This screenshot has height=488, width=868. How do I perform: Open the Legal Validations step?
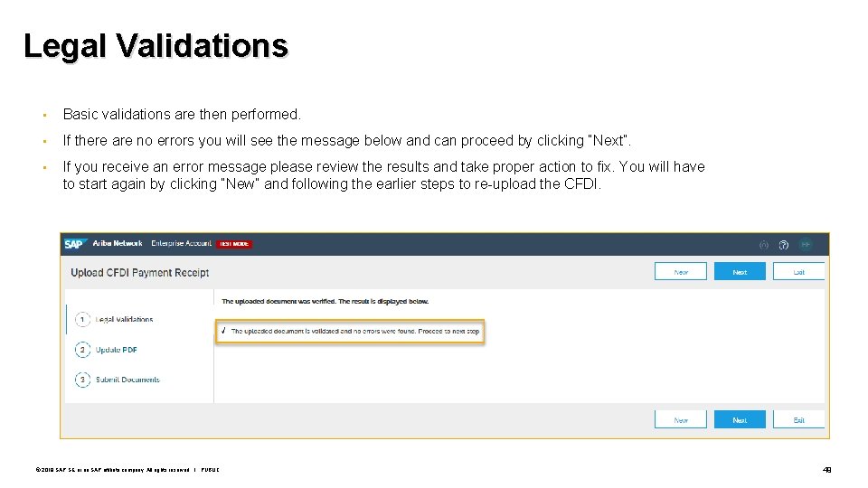(x=124, y=319)
